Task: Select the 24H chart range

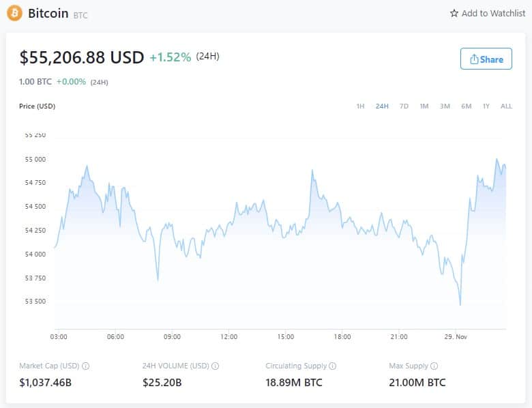Action: point(382,106)
